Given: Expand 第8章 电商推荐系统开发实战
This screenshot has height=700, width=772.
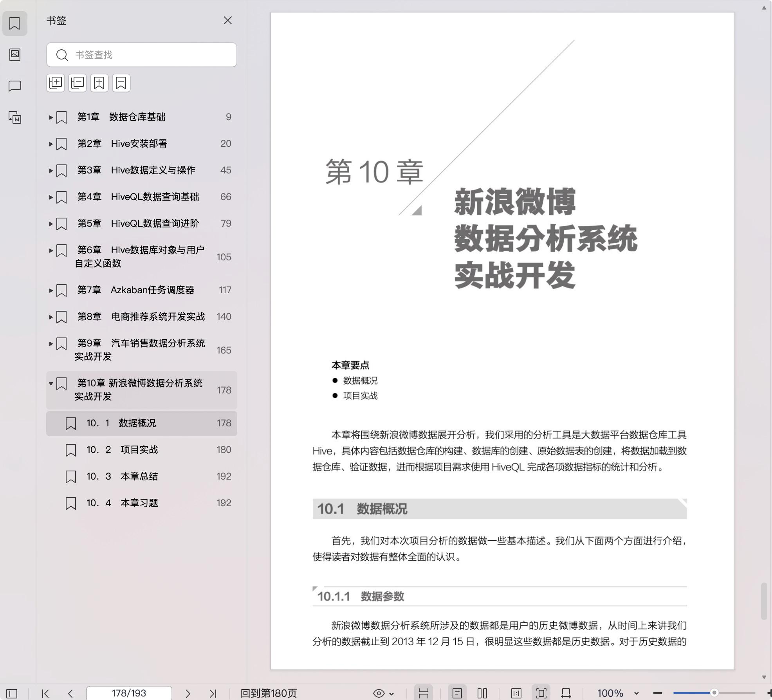Looking at the screenshot, I should [x=51, y=317].
